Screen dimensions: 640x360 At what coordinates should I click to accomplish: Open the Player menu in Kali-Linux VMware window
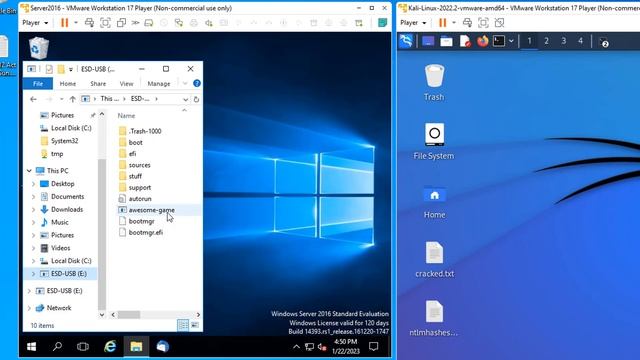click(413, 23)
